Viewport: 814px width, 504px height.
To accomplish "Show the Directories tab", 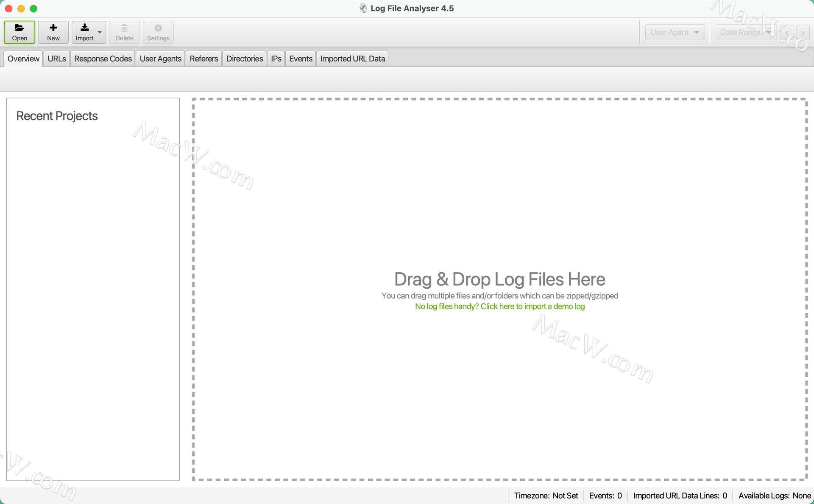I will pos(244,58).
